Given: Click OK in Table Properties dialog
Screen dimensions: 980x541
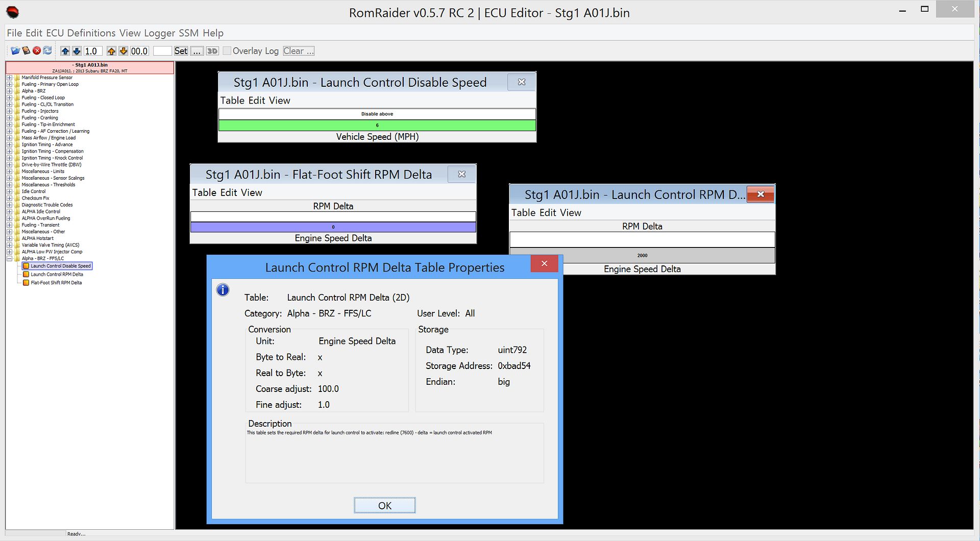Looking at the screenshot, I should 384,505.
